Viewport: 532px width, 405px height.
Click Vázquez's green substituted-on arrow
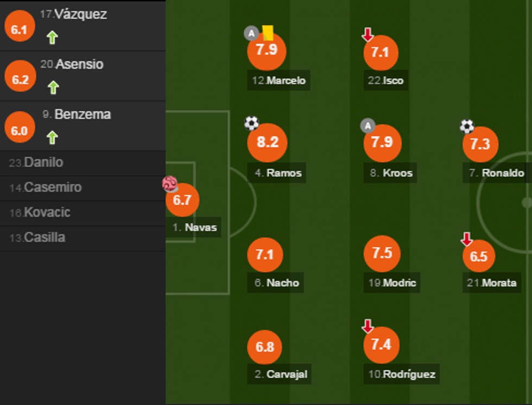point(52,37)
